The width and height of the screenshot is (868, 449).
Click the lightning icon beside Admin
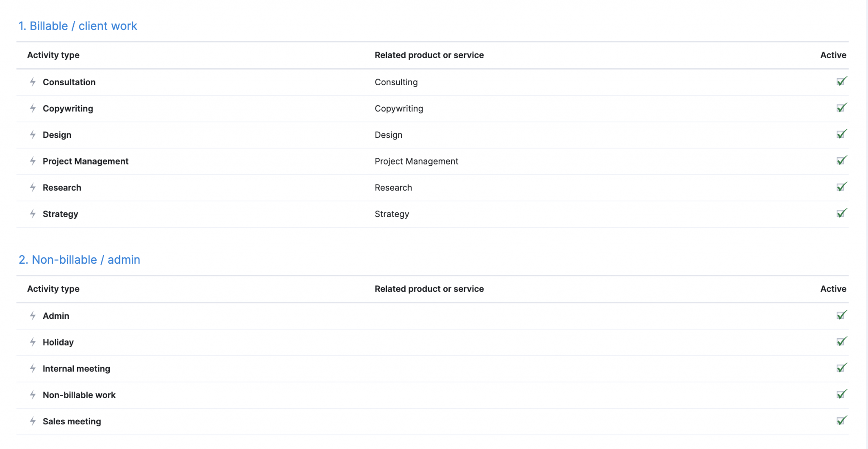(33, 316)
